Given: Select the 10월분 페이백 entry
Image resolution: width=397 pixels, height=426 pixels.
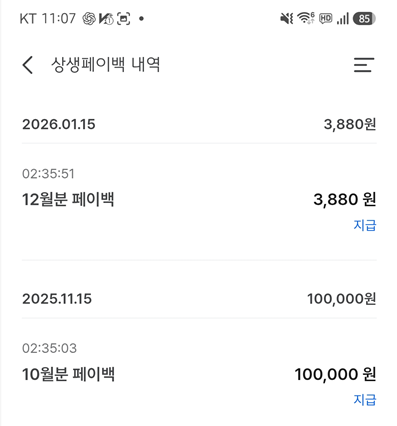Looking at the screenshot, I should [199, 376].
